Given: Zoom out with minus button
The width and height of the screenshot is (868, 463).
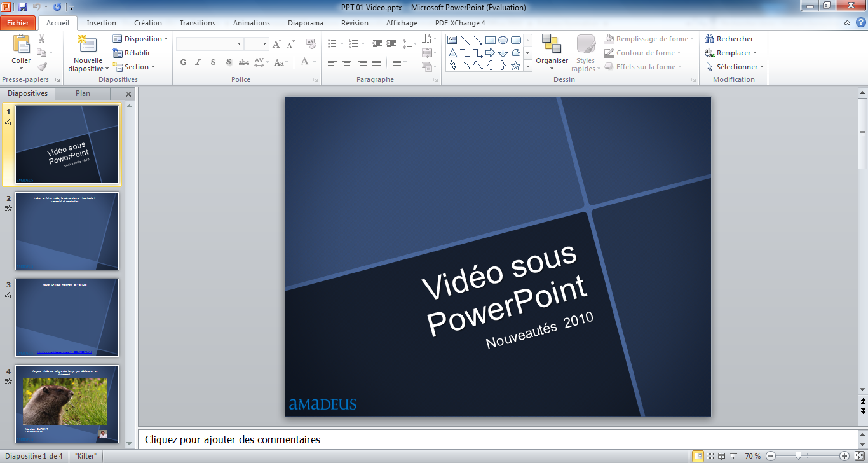Looking at the screenshot, I should [x=771, y=456].
